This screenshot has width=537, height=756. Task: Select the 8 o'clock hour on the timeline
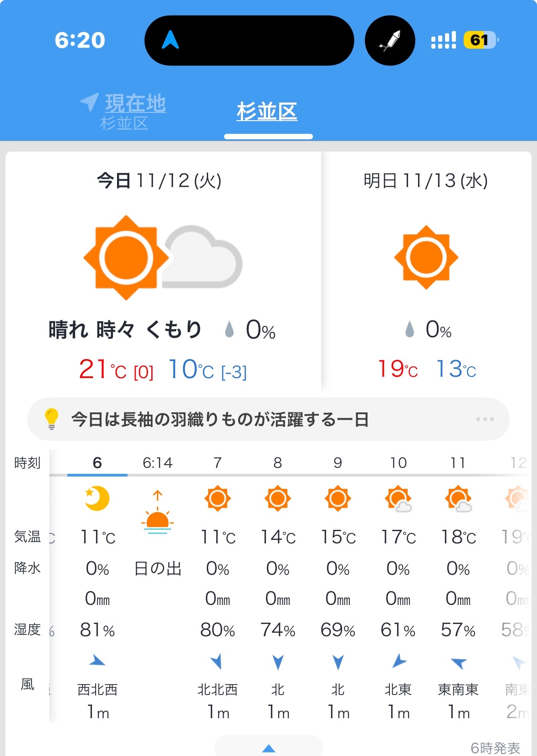point(278,463)
